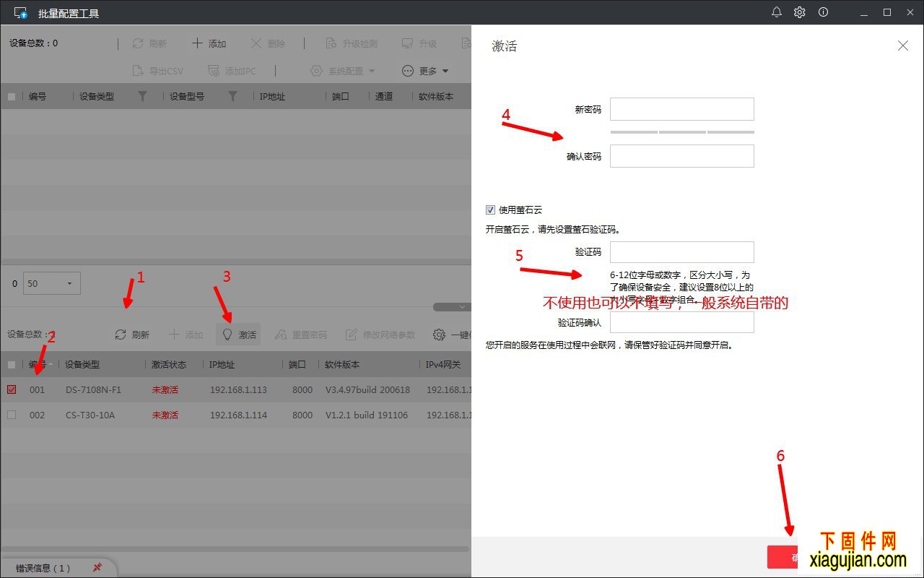924x578 pixels.
Task: Click the upper toolbar 刷新 refresh button
Action: click(x=149, y=43)
